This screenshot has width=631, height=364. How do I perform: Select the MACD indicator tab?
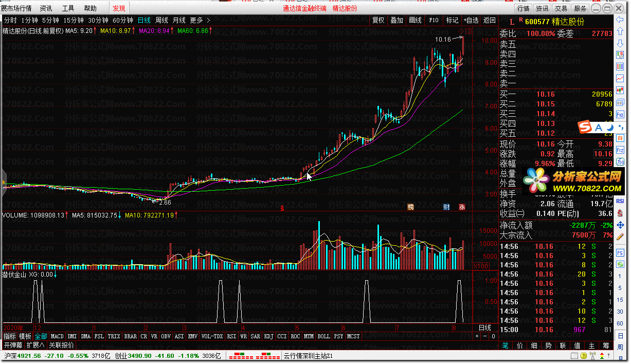pyautogui.click(x=57, y=336)
